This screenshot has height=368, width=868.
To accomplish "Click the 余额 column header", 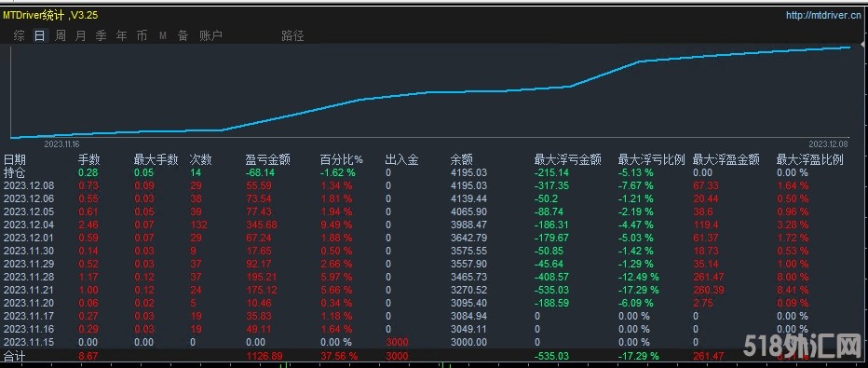I will point(462,160).
